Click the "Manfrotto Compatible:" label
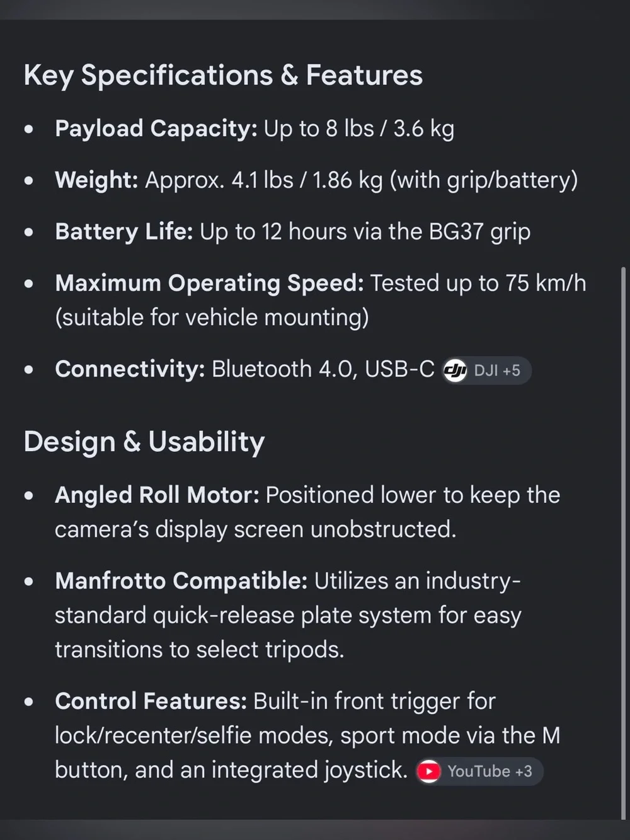Image resolution: width=630 pixels, height=840 pixels. point(181,581)
